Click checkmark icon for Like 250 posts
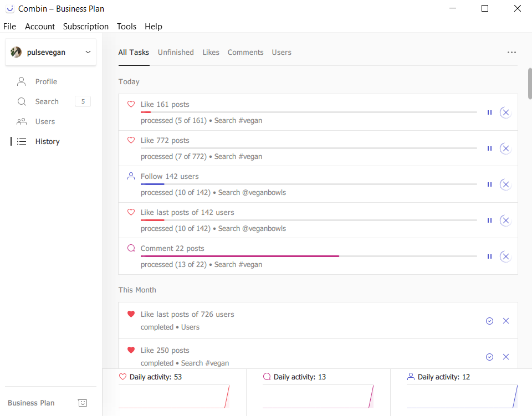Image resolution: width=532 pixels, height=416 pixels. (489, 357)
